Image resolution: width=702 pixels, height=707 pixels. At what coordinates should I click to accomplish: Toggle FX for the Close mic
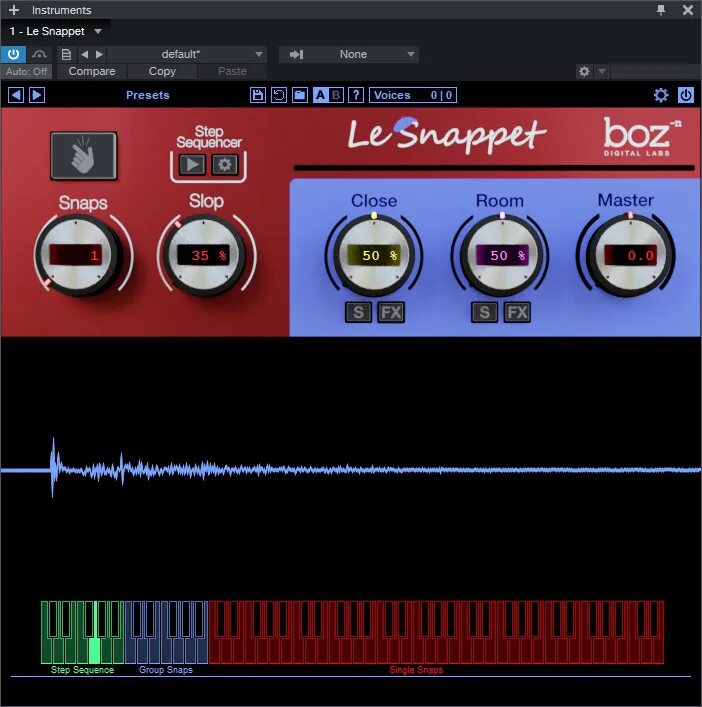click(x=391, y=312)
